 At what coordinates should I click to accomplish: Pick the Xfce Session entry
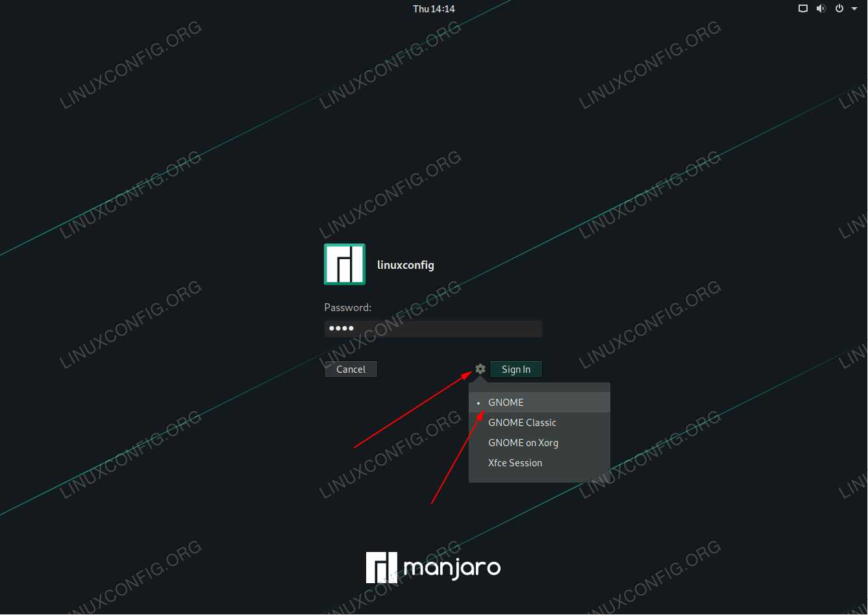[539, 463]
